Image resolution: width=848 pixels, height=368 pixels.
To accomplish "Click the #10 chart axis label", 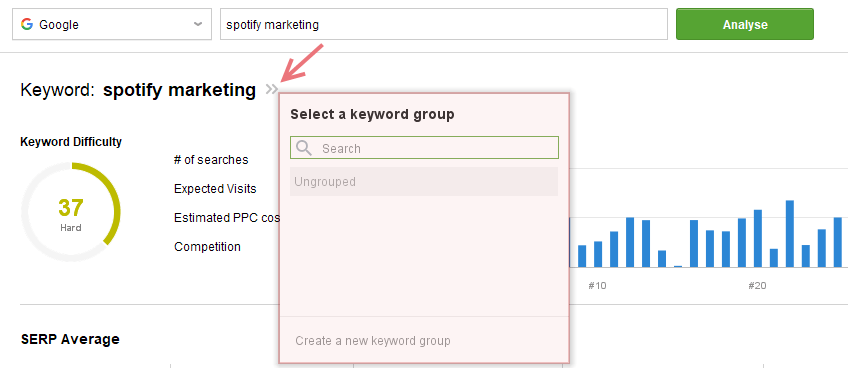I will tap(597, 286).
